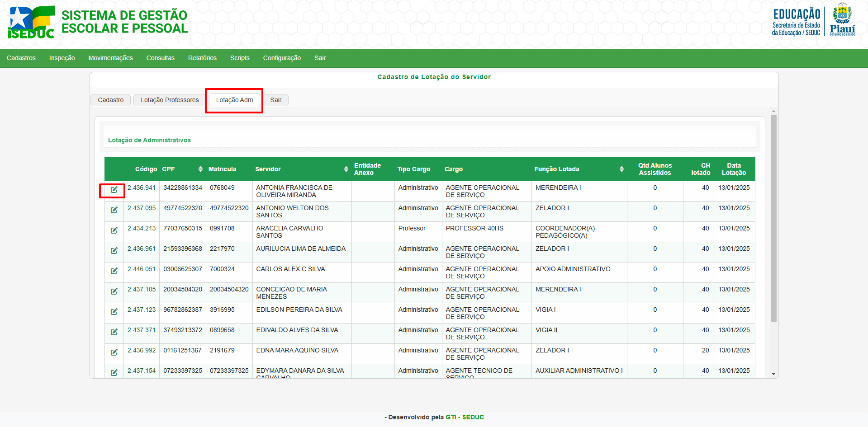Click edit icon for Antonio Welton dos Santos

114,210
